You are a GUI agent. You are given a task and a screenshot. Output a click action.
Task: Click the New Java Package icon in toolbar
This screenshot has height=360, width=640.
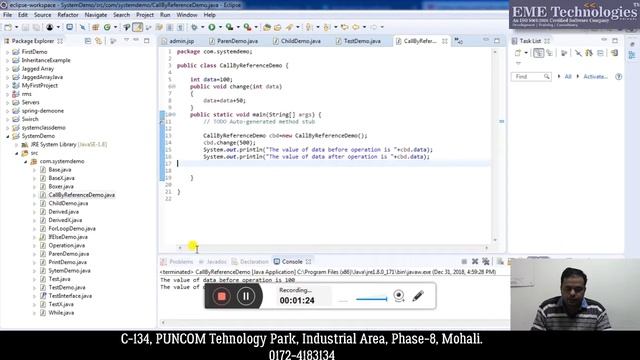click(x=96, y=27)
